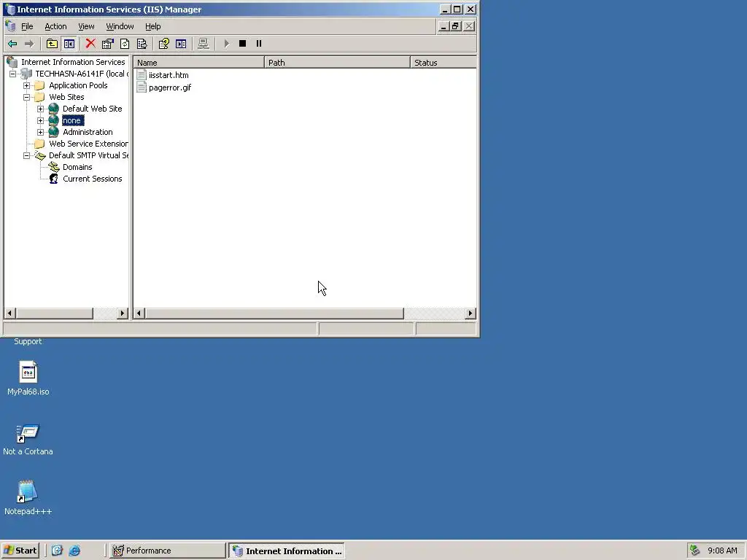Screen dimensions: 747x560
Task: Sort by the Status column header
Action: click(x=443, y=63)
